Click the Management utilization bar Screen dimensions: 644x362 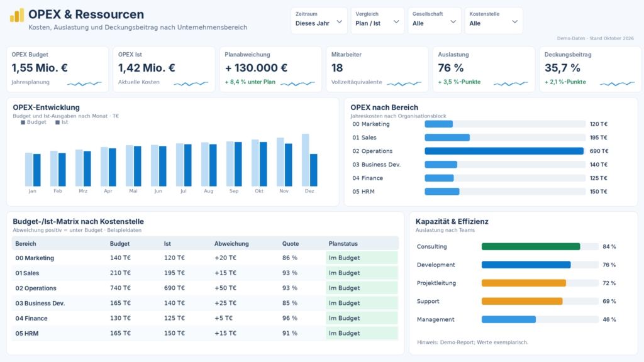pyautogui.click(x=508, y=319)
